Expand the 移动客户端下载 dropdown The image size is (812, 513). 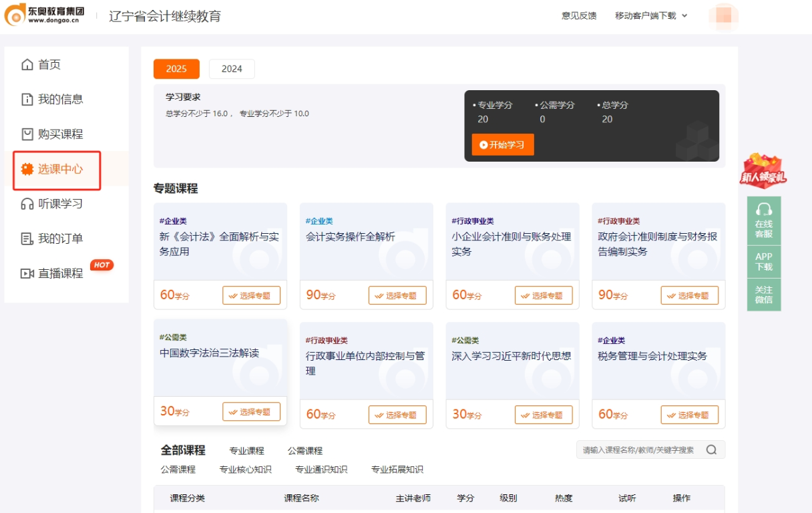tap(644, 16)
